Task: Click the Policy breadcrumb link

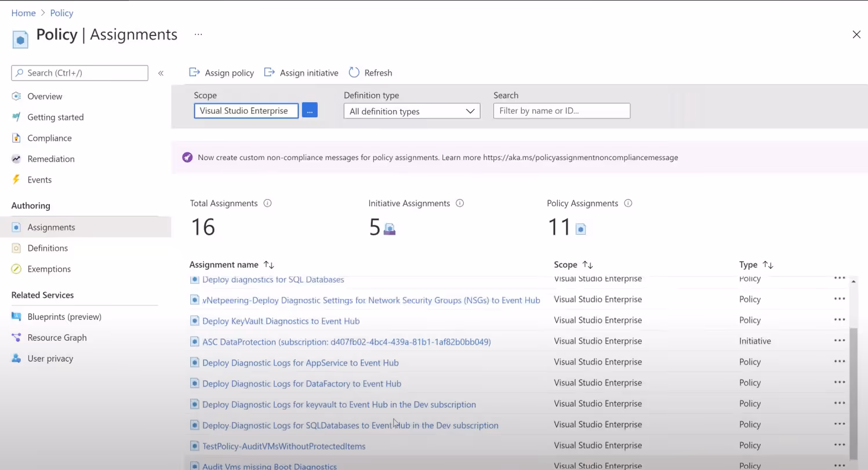Action: click(x=62, y=13)
